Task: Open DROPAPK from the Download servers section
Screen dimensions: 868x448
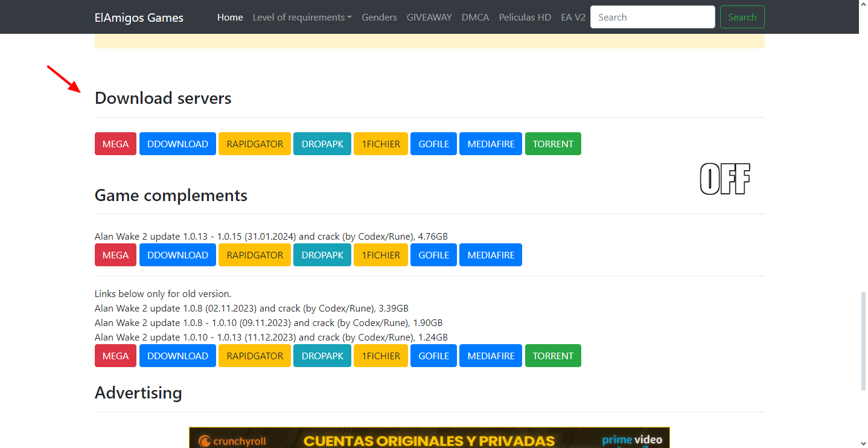Action: 322,144
